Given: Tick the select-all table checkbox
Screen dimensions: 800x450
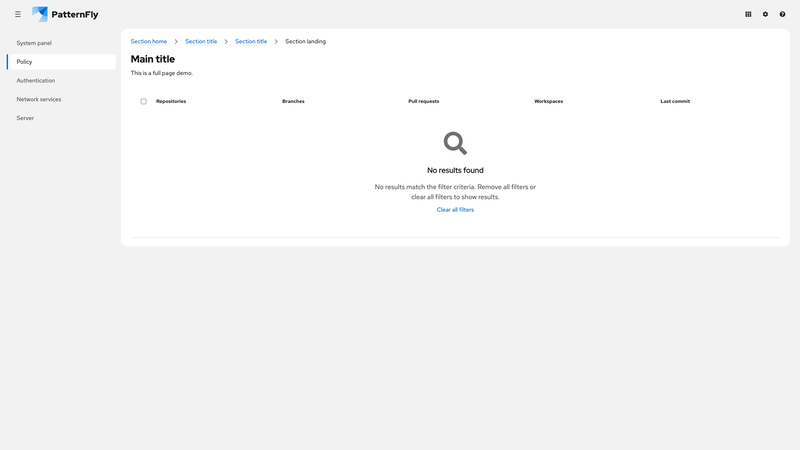Looking at the screenshot, I should click(143, 102).
